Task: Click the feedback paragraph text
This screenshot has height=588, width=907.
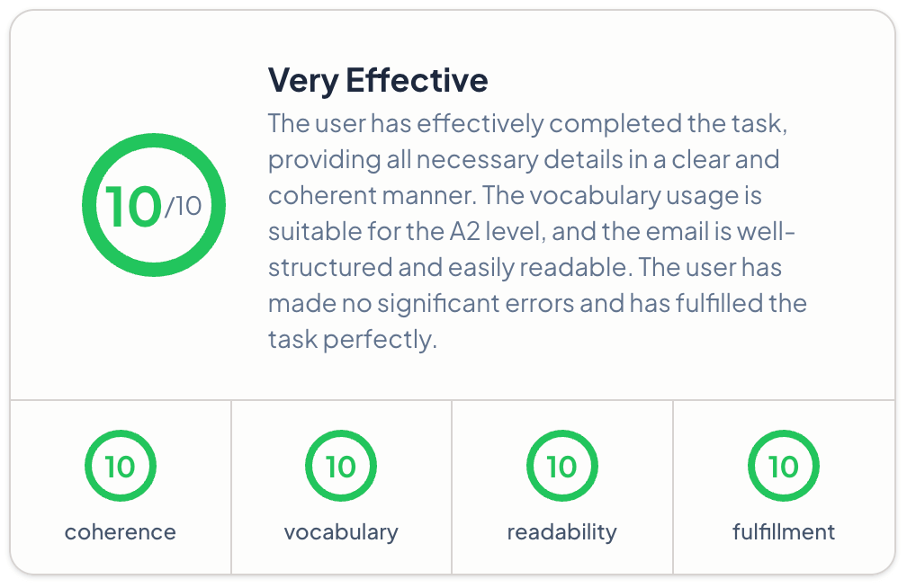Action: click(537, 231)
